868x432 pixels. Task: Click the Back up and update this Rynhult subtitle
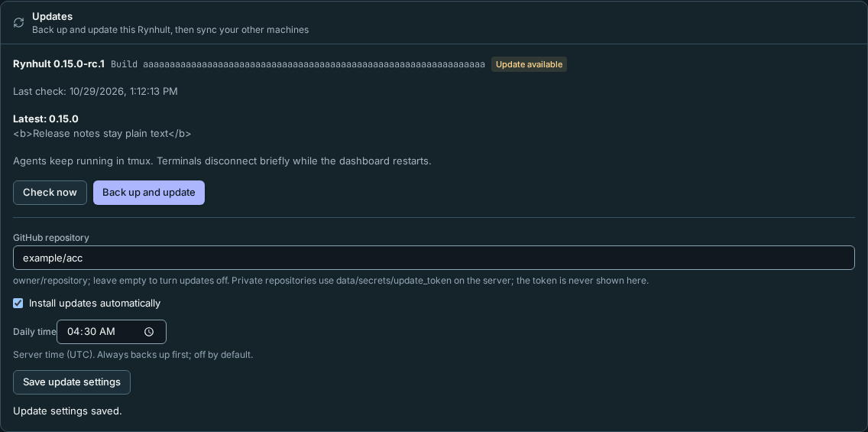(170, 30)
